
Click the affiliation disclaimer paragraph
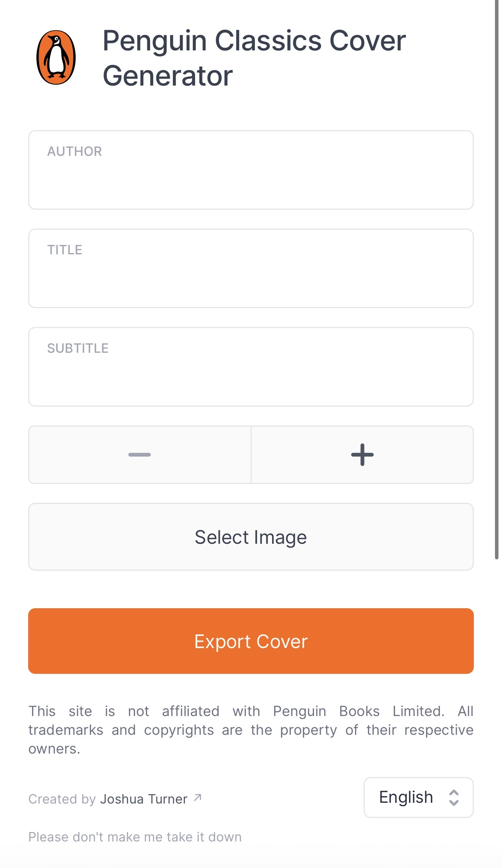[251, 730]
